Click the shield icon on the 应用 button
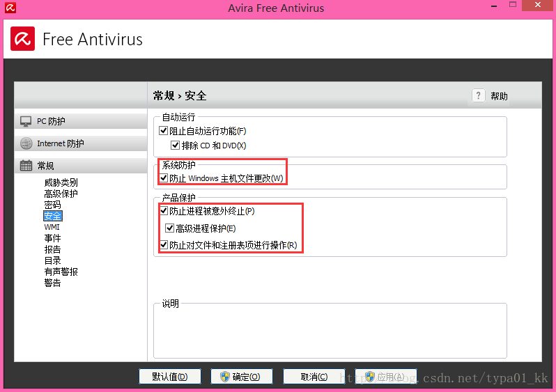556x392 pixels. pos(370,377)
